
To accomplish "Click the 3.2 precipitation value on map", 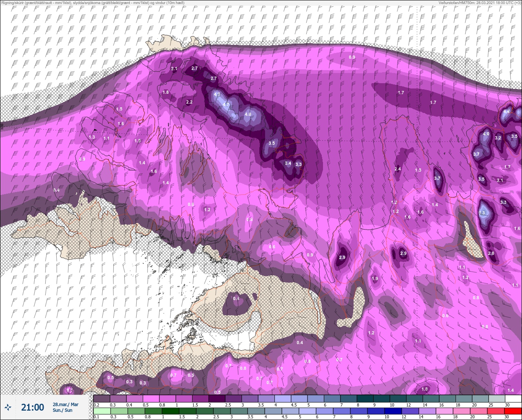I will [x=498, y=138].
